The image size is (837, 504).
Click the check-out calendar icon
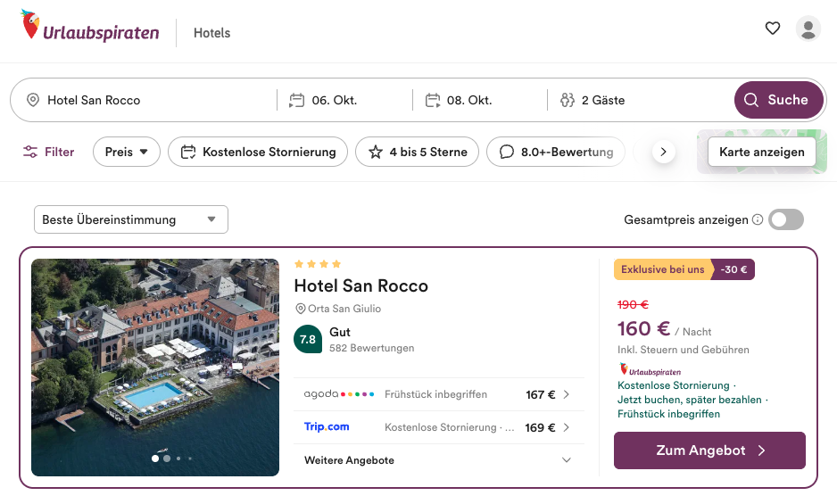[x=433, y=100]
